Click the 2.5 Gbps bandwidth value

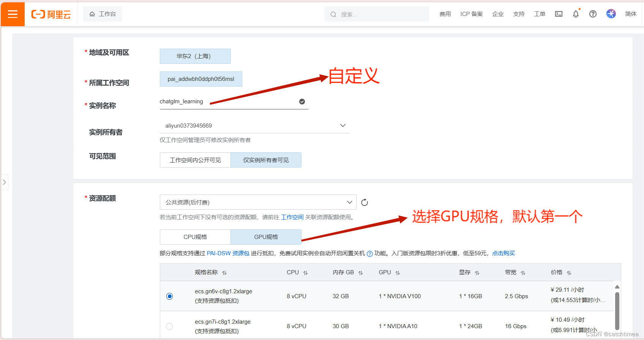point(516,296)
